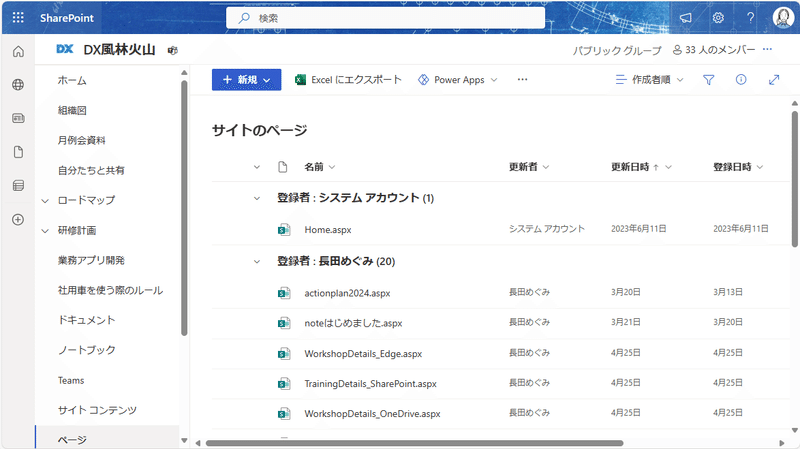Open My sites globe icon
Screen dimensions: 800x449
(x=18, y=85)
